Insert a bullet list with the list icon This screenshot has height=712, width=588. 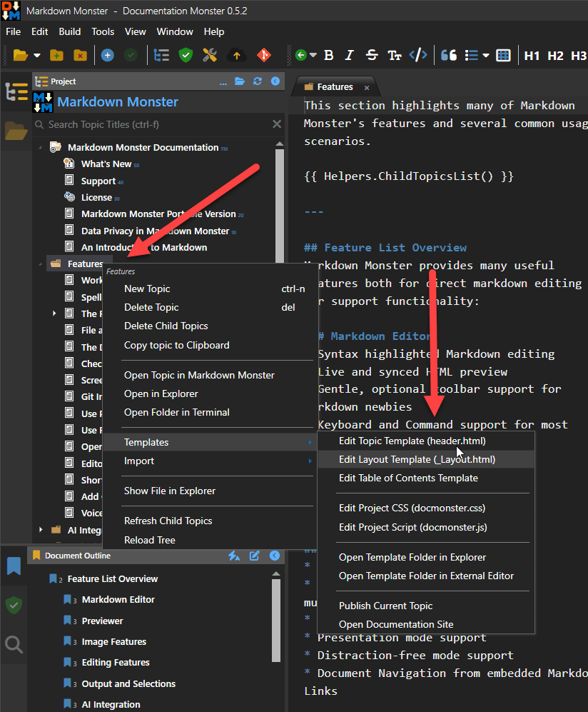472,56
